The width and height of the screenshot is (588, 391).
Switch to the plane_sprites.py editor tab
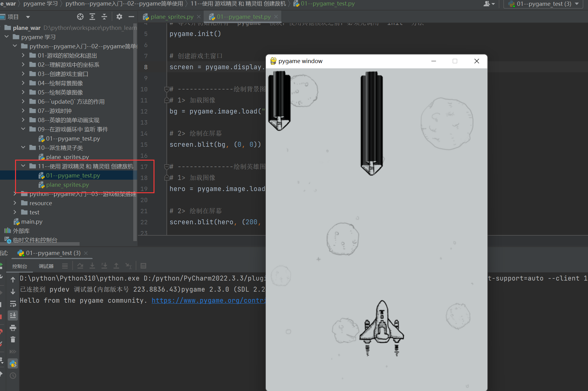pos(171,17)
